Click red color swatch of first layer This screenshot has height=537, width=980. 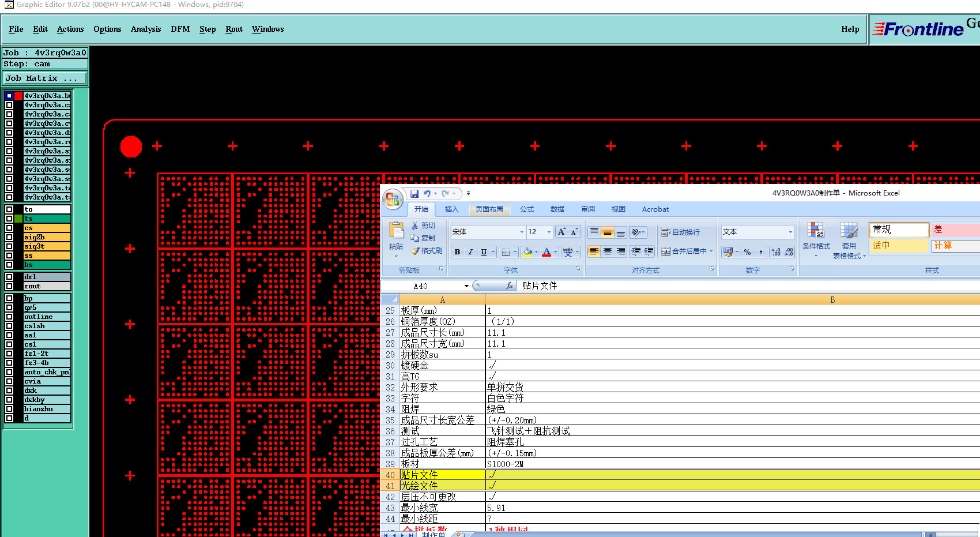(x=19, y=96)
